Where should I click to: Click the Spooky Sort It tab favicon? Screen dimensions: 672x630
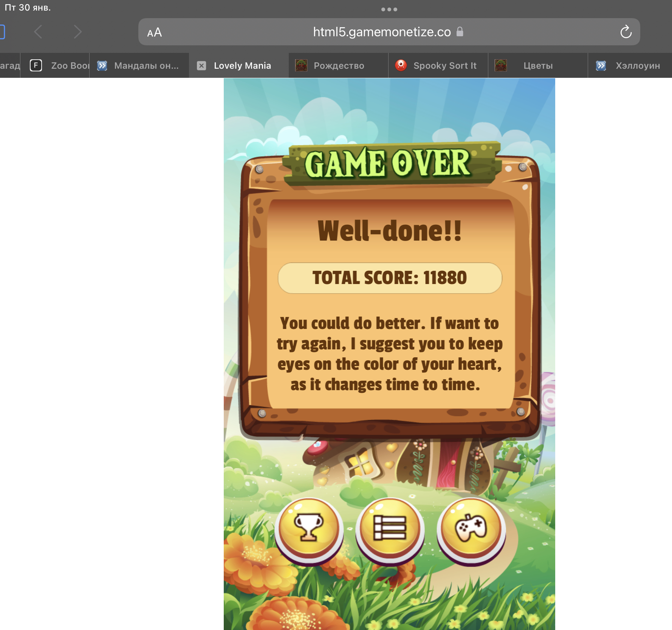401,65
